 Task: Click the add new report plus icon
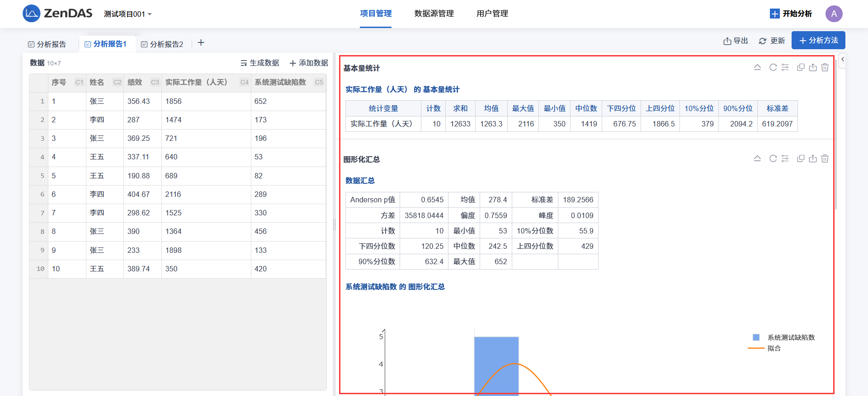click(201, 43)
